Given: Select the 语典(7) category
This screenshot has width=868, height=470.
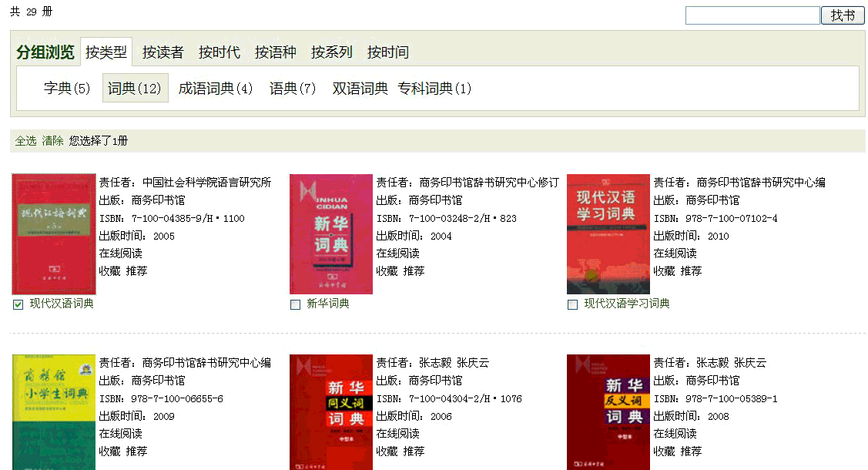Looking at the screenshot, I should pyautogui.click(x=293, y=88).
